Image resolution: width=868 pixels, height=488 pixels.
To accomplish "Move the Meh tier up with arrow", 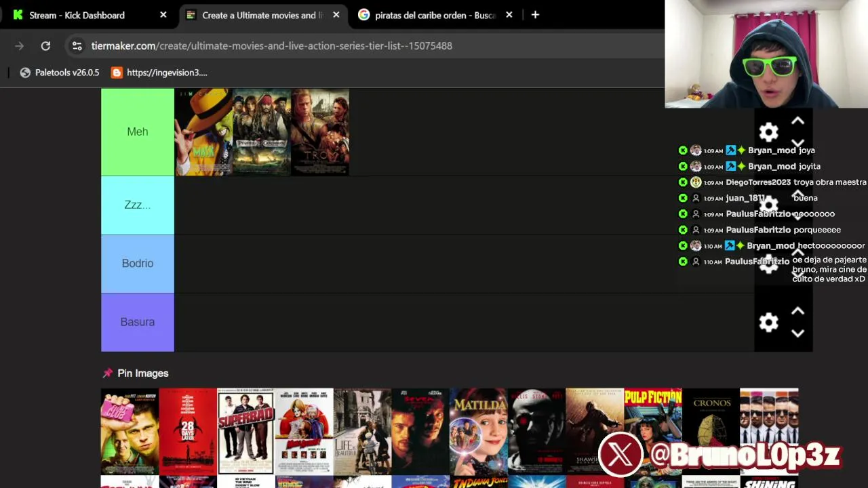I will point(797,121).
